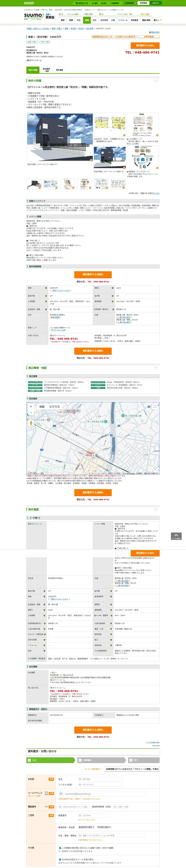
Task: Open the 市区郡を選択 dropdown
Action: (x=104, y=827)
